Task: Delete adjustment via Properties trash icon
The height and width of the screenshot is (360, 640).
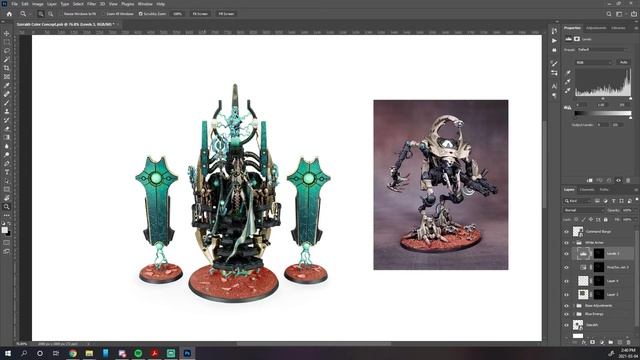Action: tap(628, 180)
